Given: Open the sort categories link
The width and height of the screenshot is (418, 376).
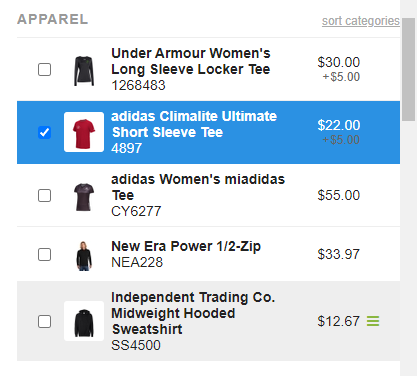Looking at the screenshot, I should pos(361,21).
